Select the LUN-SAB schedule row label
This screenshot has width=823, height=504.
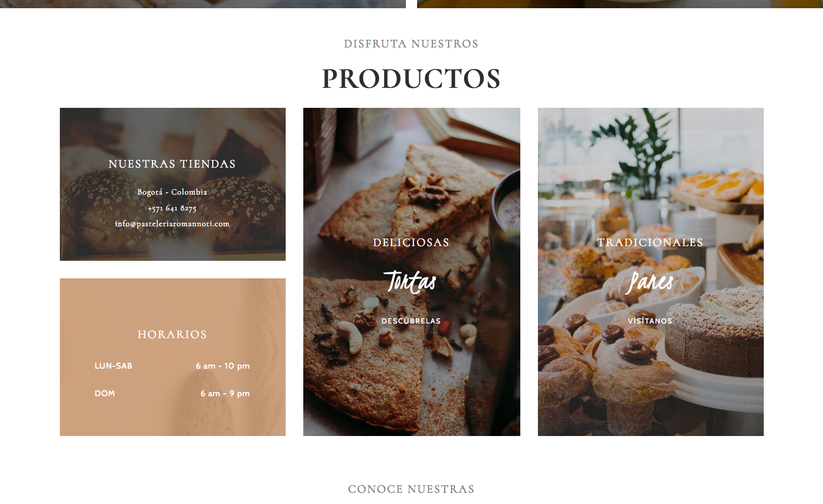[113, 366]
